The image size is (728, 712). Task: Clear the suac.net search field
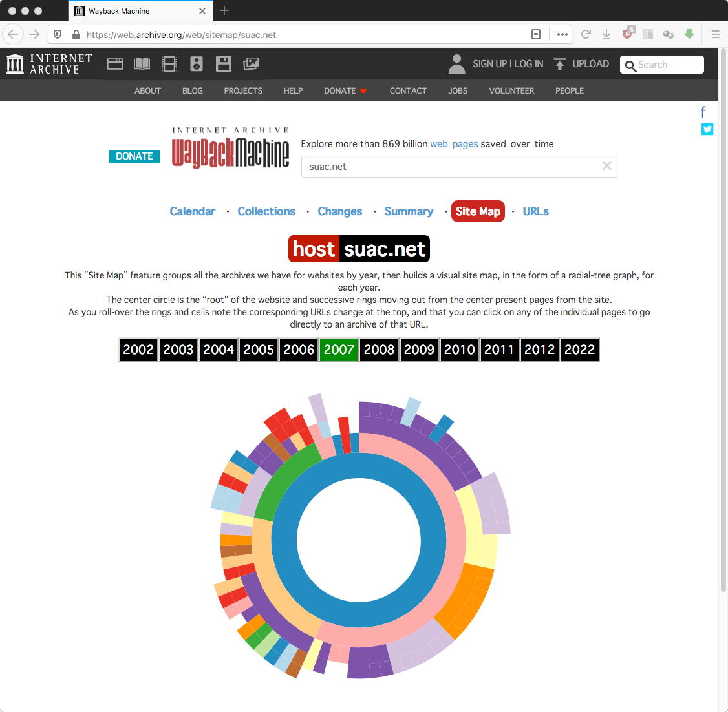pos(606,166)
